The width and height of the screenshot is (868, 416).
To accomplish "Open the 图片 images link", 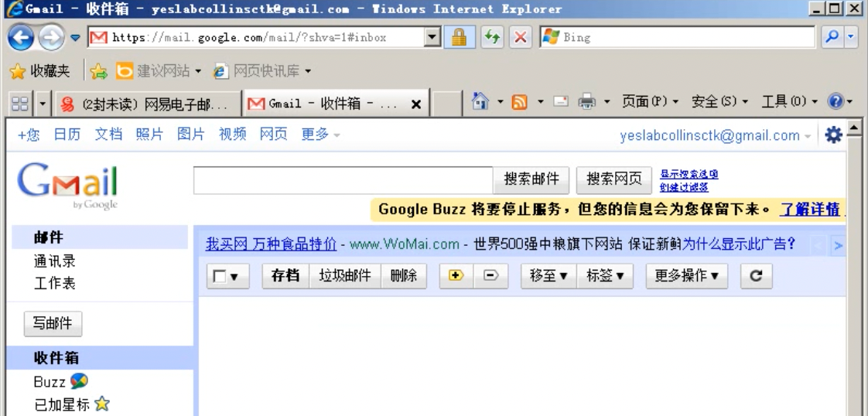I will pos(191,135).
